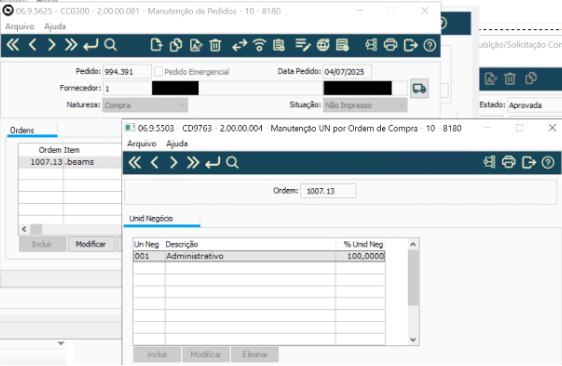Image resolution: width=562 pixels, height=366 pixels.
Task: Click Modificar button under Ordens grid
Action: click(92, 244)
